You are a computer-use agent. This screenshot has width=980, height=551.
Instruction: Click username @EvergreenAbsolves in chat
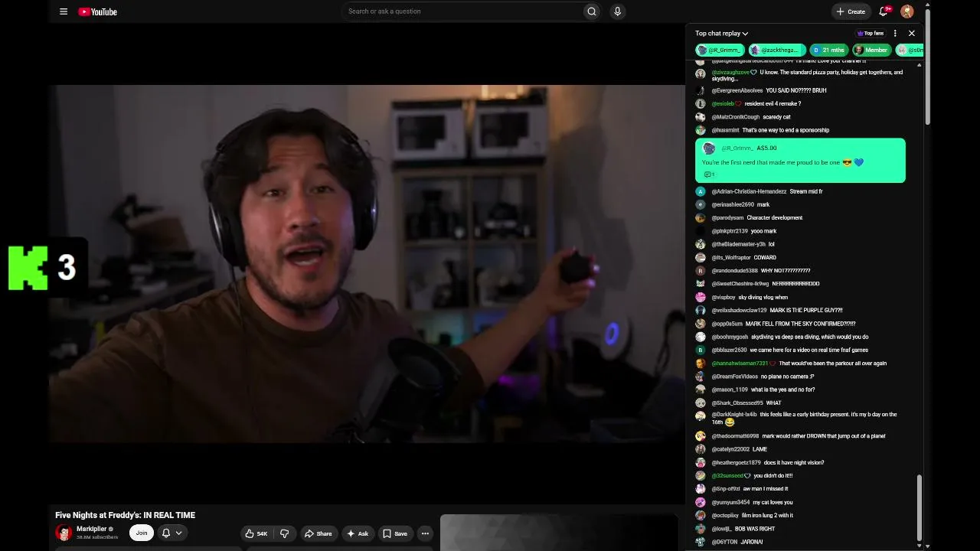tap(737, 90)
